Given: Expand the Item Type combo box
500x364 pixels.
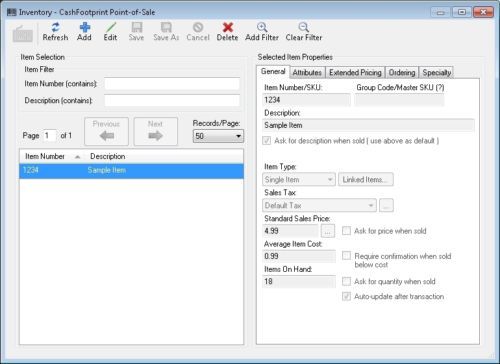Looking at the screenshot, I should point(299,179).
